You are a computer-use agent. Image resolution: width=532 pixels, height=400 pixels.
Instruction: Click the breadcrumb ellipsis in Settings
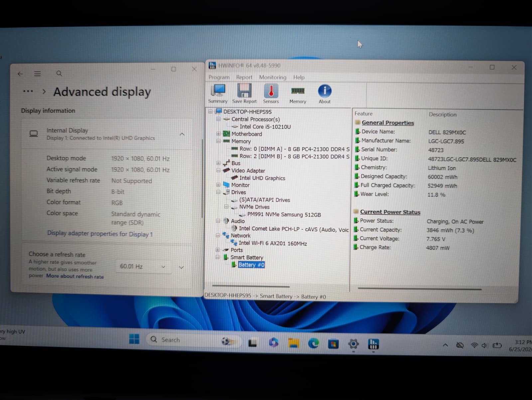[x=28, y=91]
